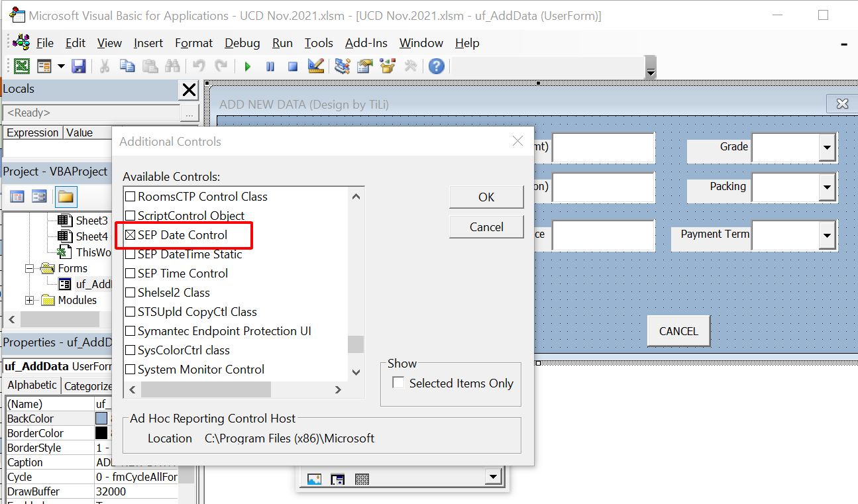Check SEP DateTime Static checkbox

coord(131,254)
